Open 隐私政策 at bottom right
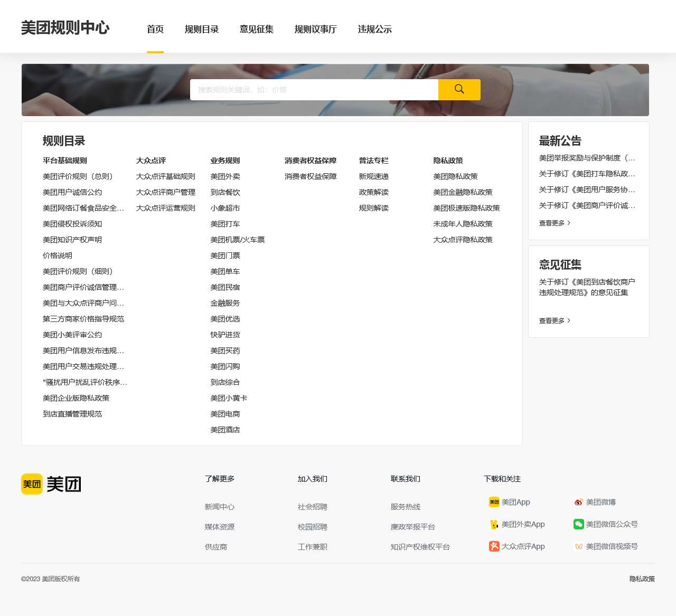676x616 pixels. 642,579
